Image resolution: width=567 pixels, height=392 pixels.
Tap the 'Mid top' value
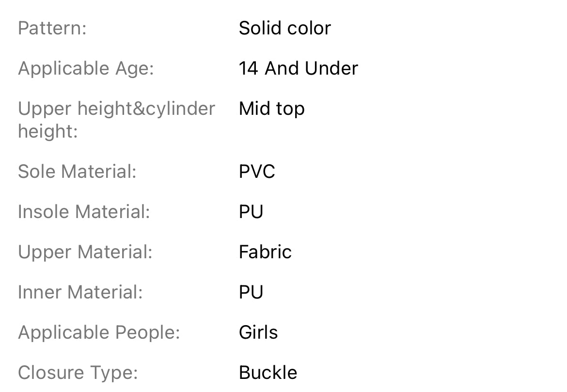pos(271,109)
